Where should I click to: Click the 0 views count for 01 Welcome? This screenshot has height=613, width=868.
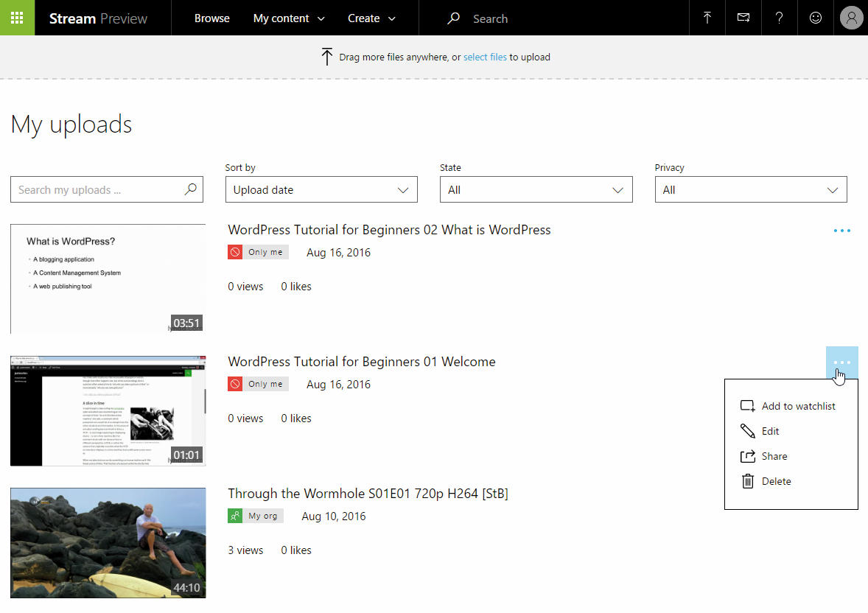(x=246, y=418)
